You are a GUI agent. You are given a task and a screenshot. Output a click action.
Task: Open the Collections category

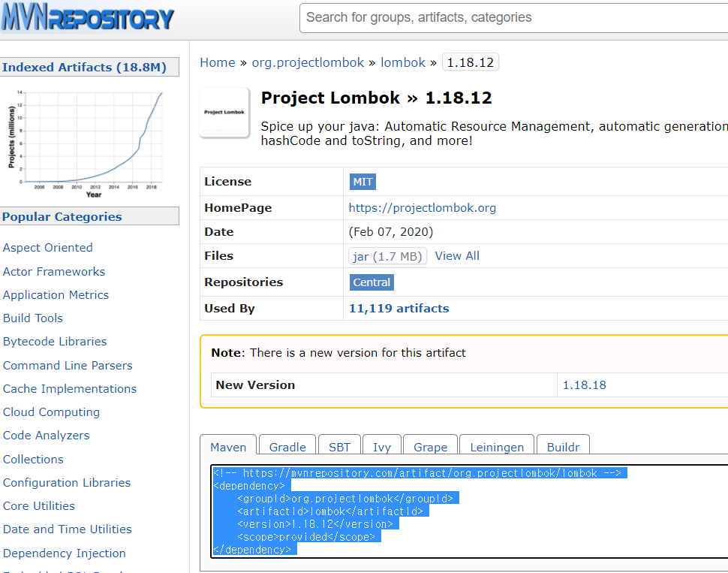coord(33,459)
